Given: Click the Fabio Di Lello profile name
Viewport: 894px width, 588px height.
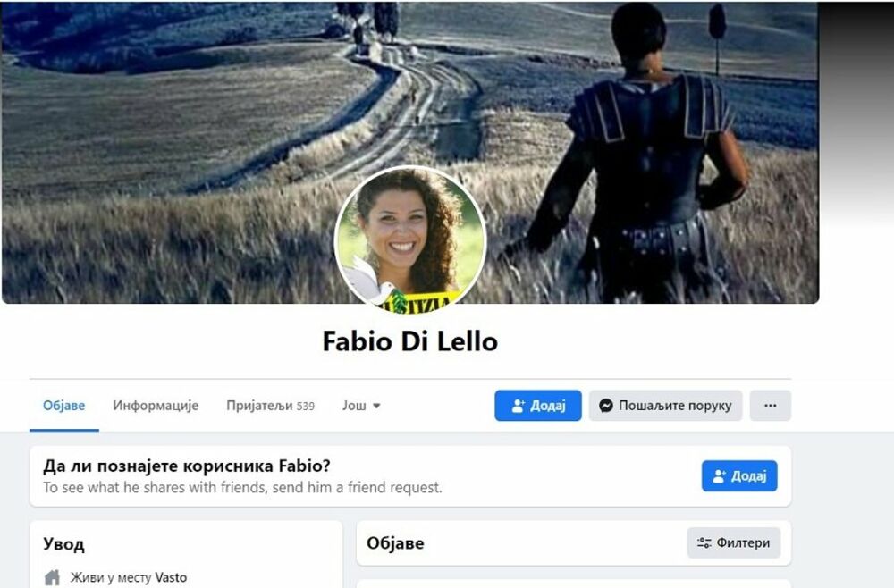Looking at the screenshot, I should pos(410,342).
